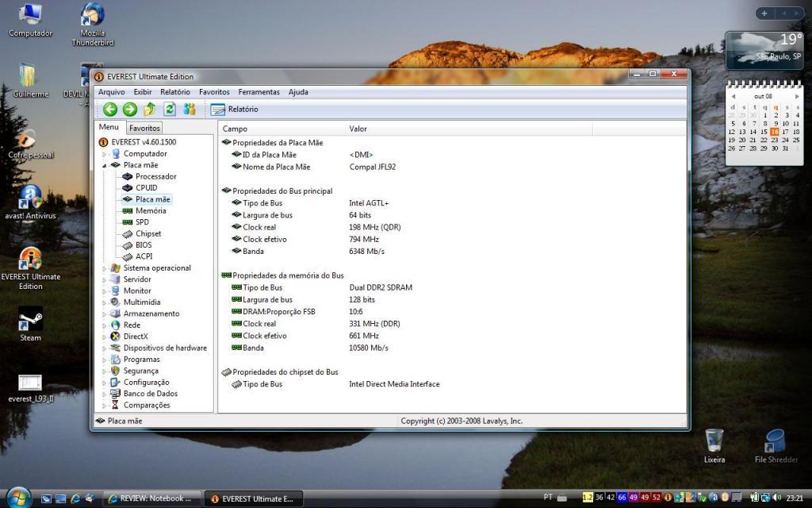This screenshot has width=812, height=508.
Task: Open the avast! Antivirus desktop icon
Action: pyautogui.click(x=31, y=202)
